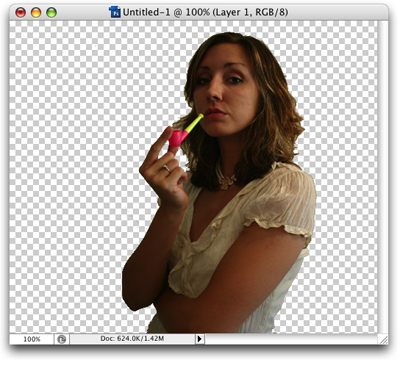Click the Doc: 624.0K/1.42M status text
400x365 pixels.
[132, 339]
